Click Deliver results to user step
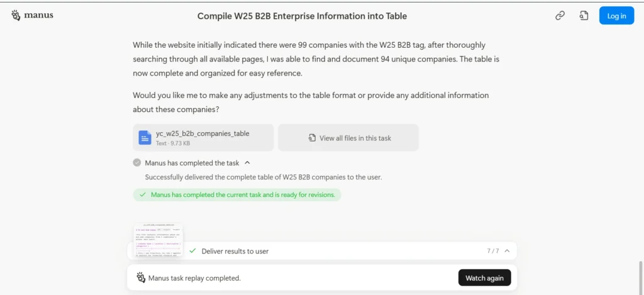This screenshot has width=644, height=295. click(235, 251)
